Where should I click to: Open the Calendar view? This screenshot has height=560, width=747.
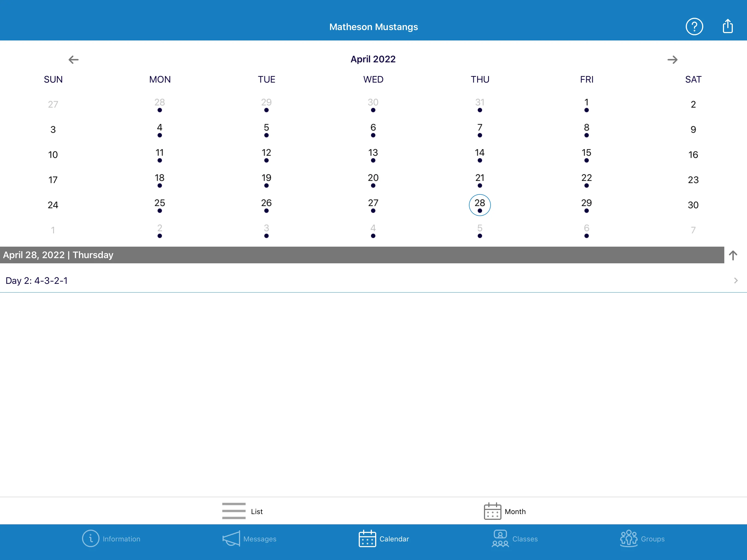click(382, 539)
